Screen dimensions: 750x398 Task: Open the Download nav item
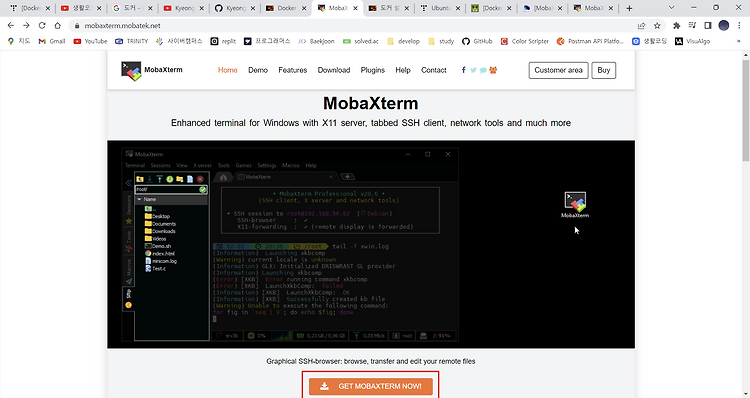pyautogui.click(x=334, y=70)
